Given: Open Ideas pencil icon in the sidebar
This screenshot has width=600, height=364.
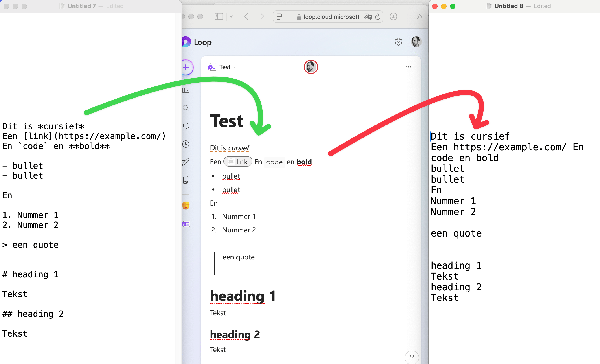Looking at the screenshot, I should (x=186, y=162).
